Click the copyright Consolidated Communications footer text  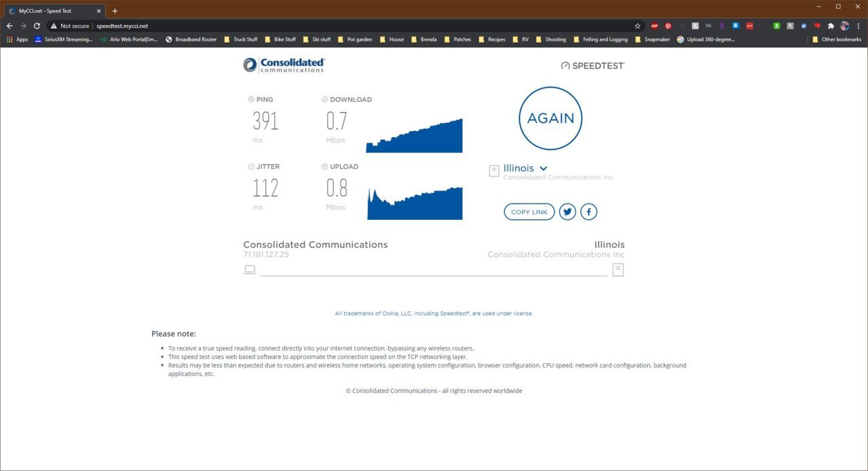[x=434, y=391]
